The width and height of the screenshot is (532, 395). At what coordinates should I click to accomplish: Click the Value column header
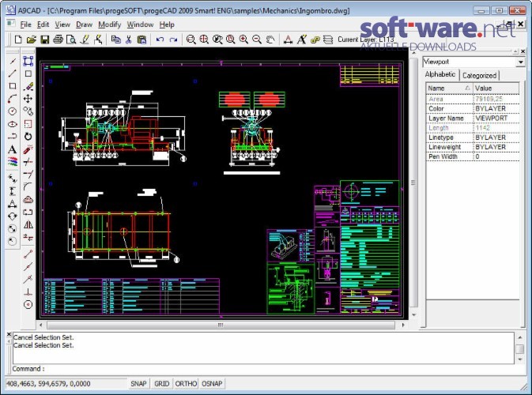click(496, 88)
